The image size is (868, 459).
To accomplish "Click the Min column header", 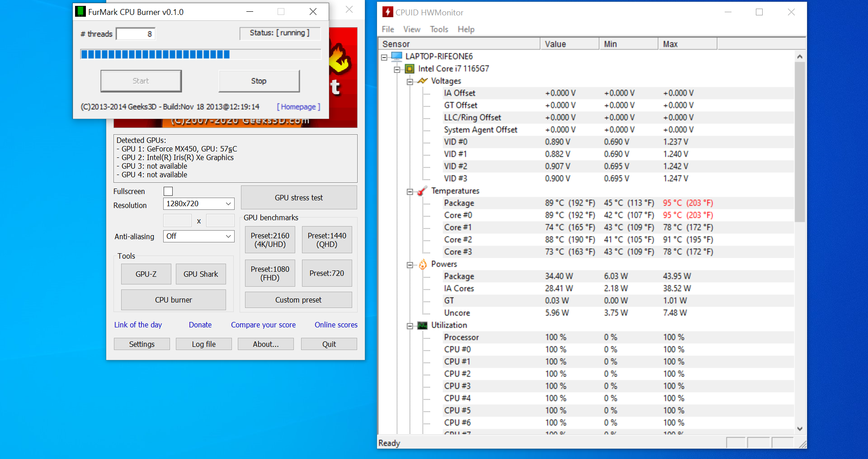I will 629,44.
